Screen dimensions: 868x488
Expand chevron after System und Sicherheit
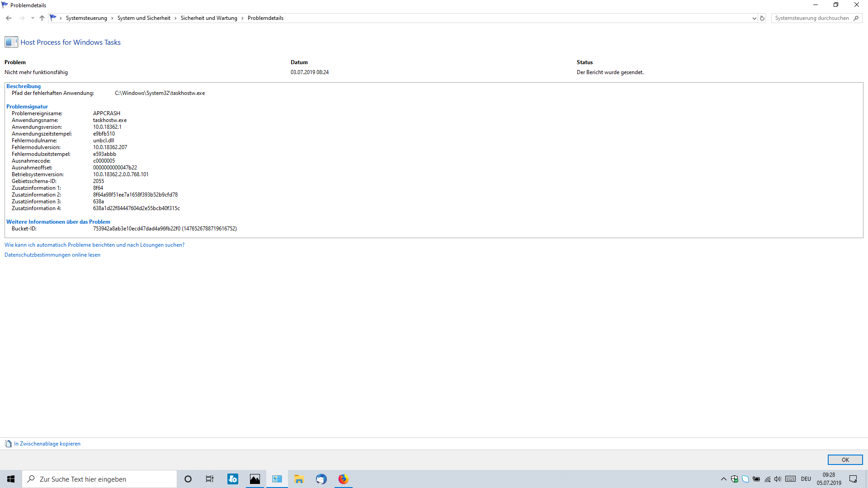(175, 18)
